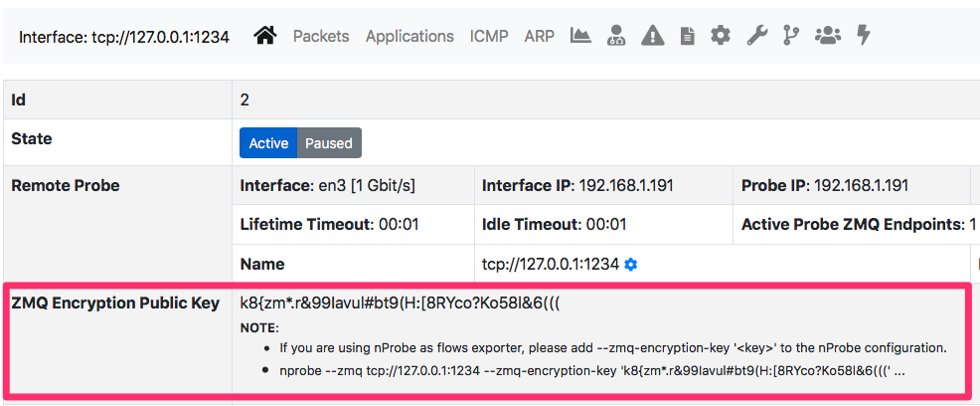Screen dimensions: 980x406
Task: Switch to the Applications tab
Action: coord(410,36)
